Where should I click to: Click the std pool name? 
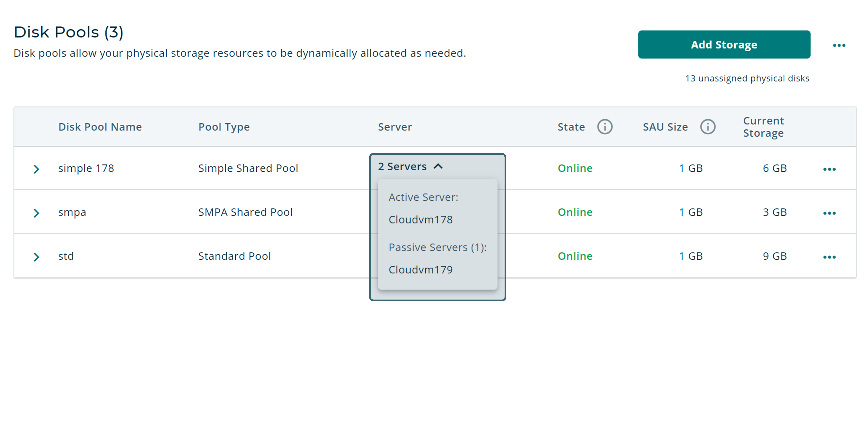coord(66,256)
